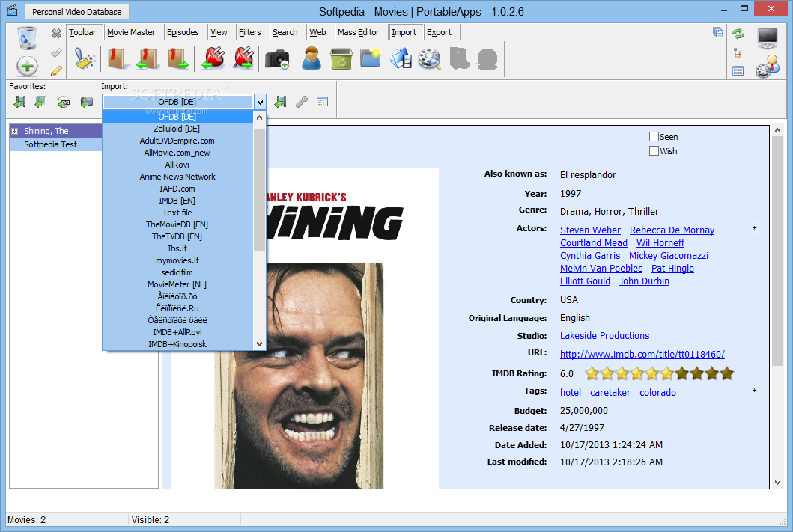Image resolution: width=793 pixels, height=532 pixels.
Task: Open the IMDB title URL link
Action: pyautogui.click(x=642, y=355)
